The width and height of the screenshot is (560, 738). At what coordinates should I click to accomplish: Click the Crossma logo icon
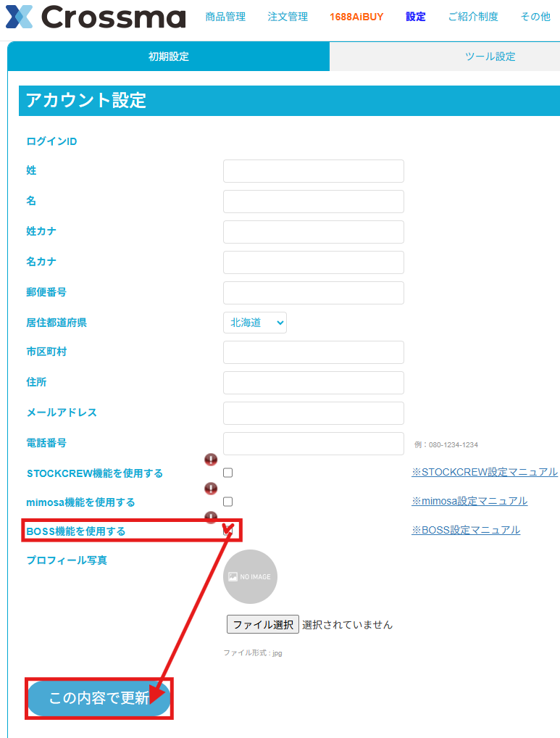tap(20, 17)
